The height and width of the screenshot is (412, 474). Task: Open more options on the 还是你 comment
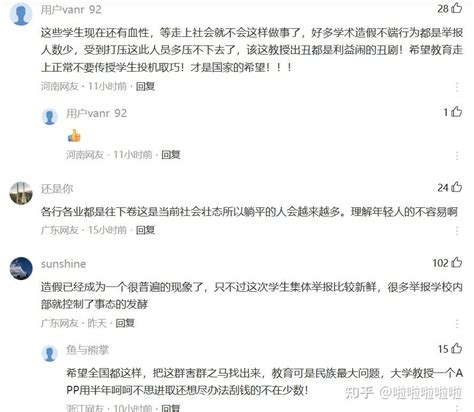tap(457, 231)
